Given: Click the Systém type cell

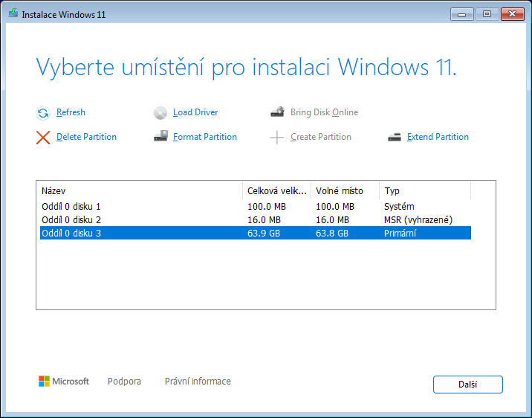Looking at the screenshot, I should click(x=399, y=207).
